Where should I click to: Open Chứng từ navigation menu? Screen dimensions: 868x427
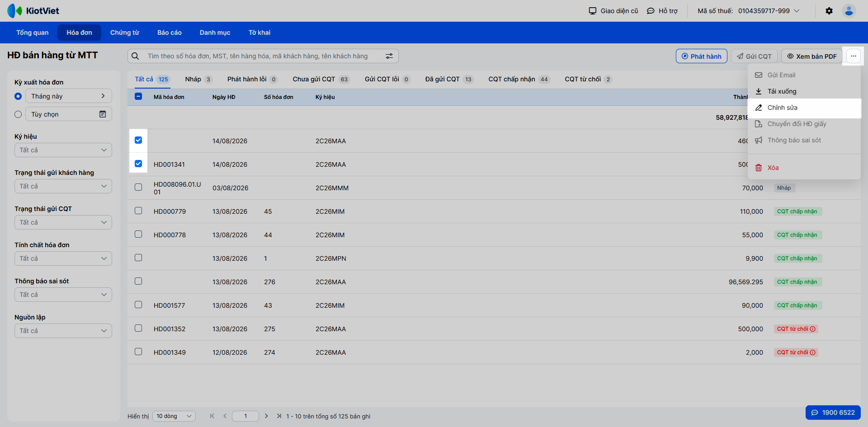[125, 33]
